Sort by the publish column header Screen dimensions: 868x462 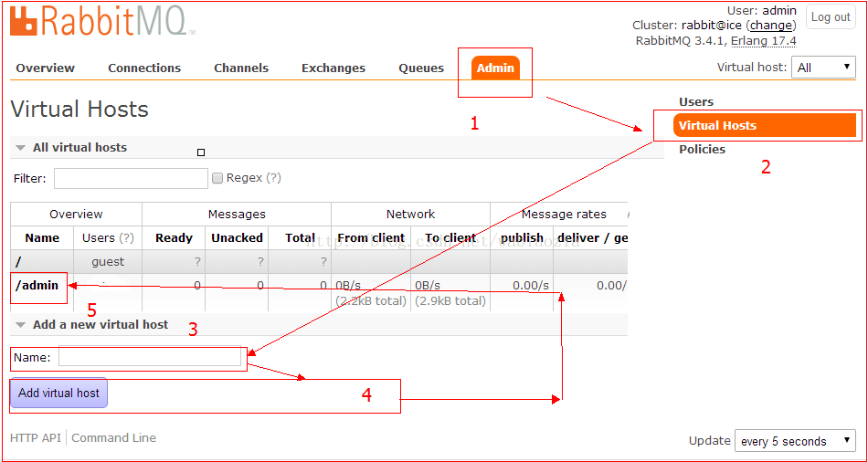[522, 238]
